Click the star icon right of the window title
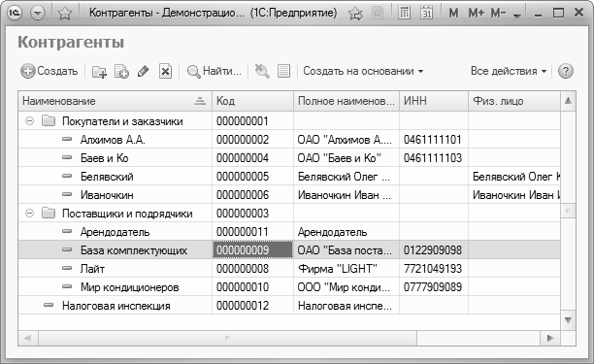 355,14
